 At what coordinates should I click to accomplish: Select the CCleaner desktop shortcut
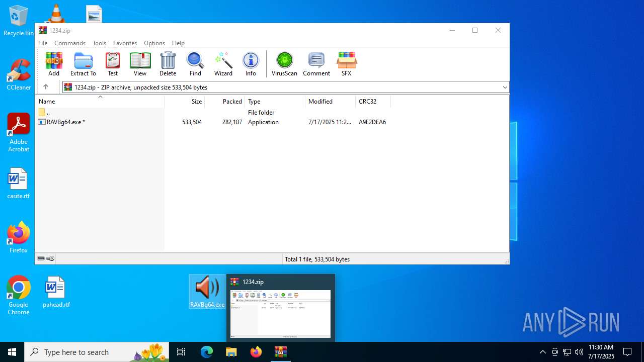pyautogui.click(x=19, y=75)
